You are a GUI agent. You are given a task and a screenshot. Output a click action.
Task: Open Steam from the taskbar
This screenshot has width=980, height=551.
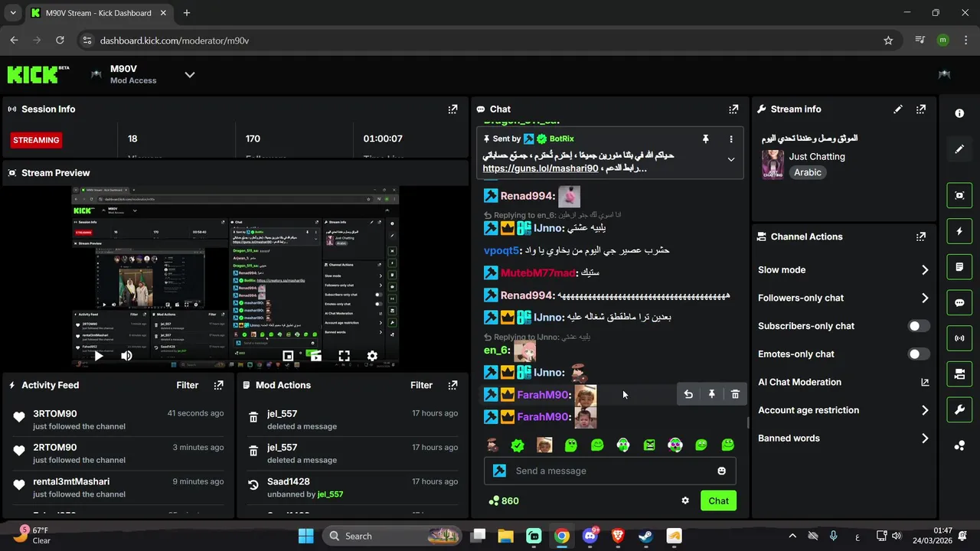pyautogui.click(x=646, y=536)
